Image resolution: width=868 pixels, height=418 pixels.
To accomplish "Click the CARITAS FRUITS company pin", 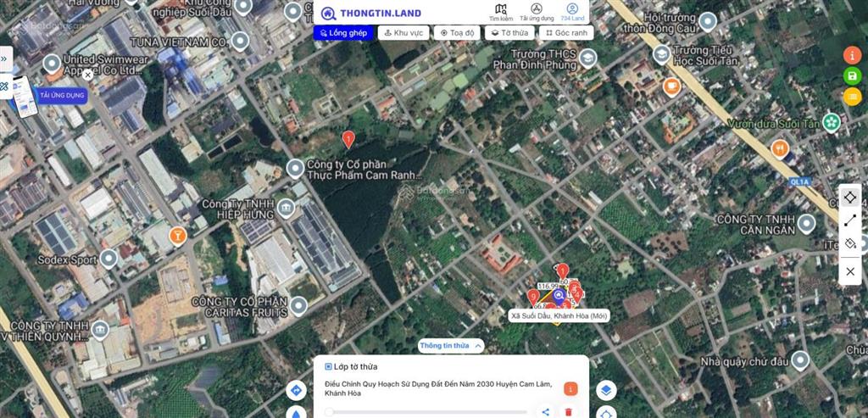I will coord(298,306).
